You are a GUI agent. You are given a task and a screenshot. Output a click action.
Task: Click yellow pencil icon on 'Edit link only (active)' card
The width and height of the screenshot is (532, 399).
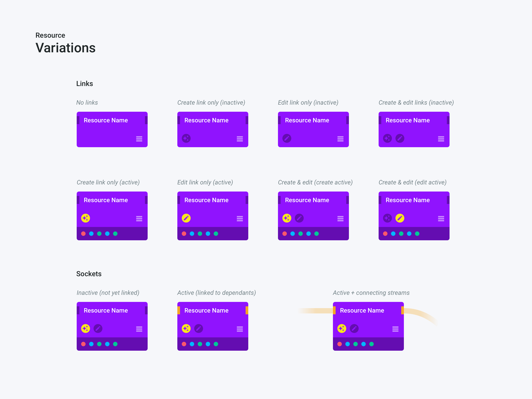[186, 218]
